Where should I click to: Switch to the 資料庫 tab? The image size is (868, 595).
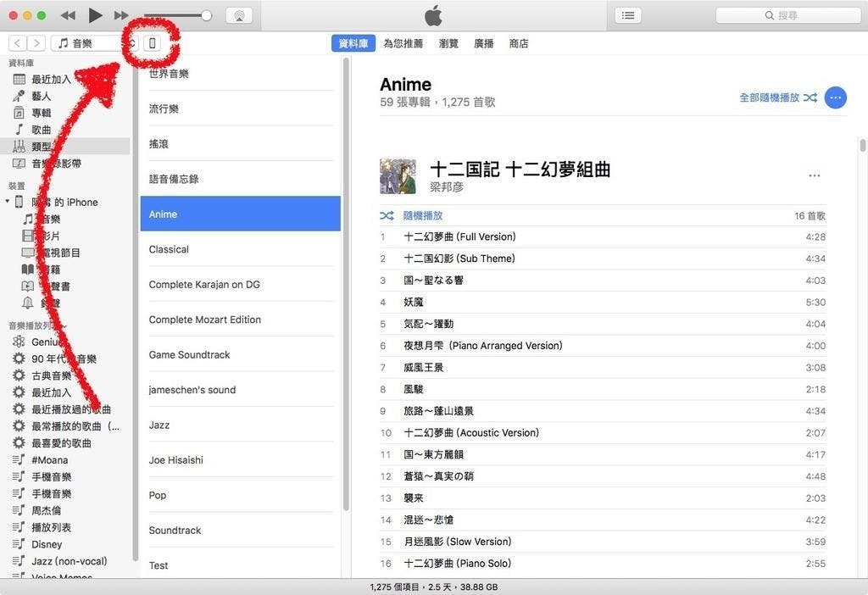pyautogui.click(x=353, y=43)
